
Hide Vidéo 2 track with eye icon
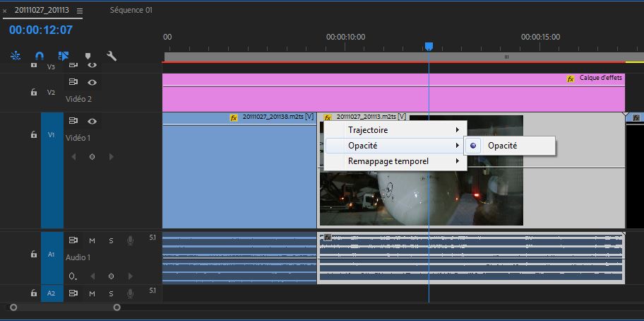coord(92,82)
